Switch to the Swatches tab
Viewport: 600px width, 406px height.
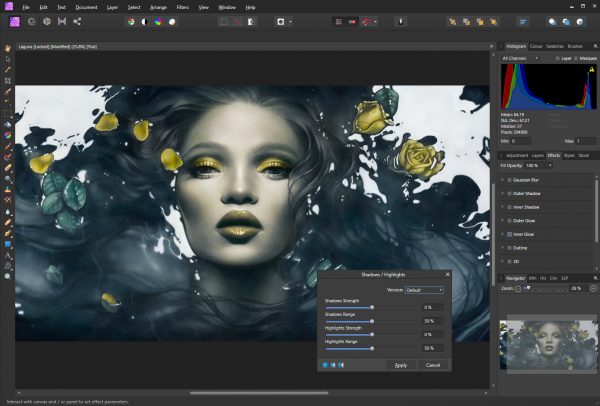[x=555, y=46]
